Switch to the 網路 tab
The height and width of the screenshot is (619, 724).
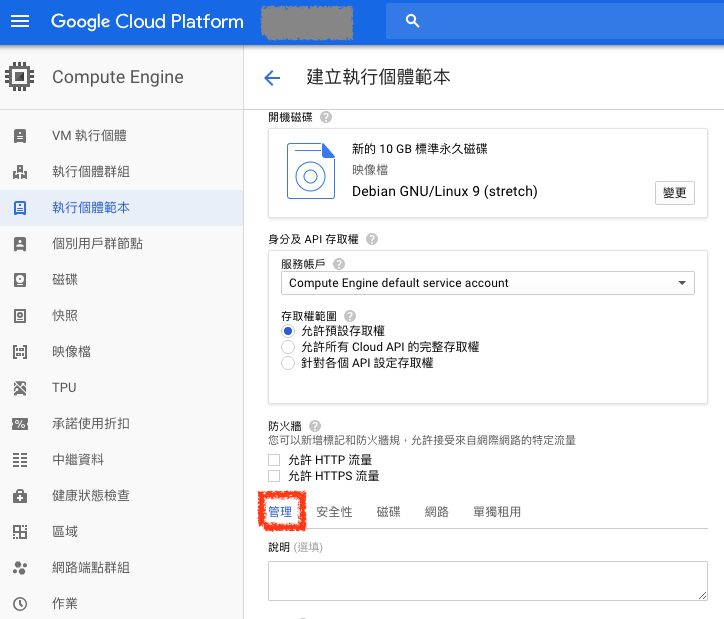point(437,512)
